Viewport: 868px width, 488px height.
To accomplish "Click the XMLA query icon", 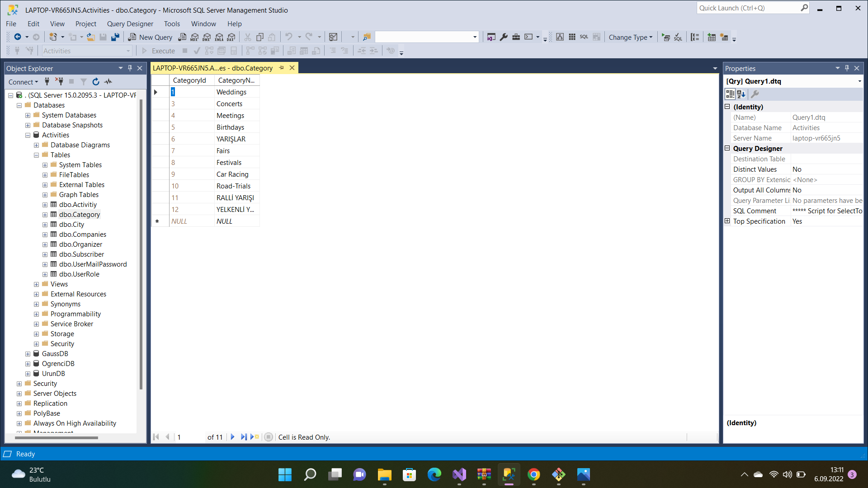I will [x=219, y=37].
